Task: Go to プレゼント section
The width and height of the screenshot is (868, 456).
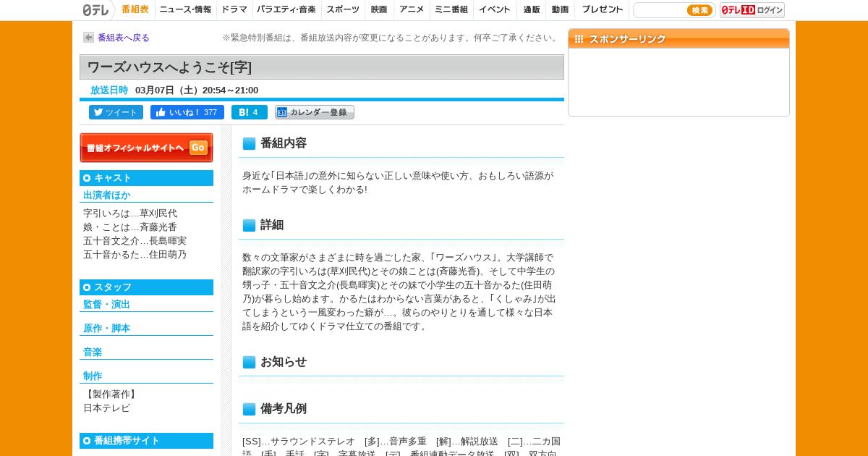Action: 603,9
